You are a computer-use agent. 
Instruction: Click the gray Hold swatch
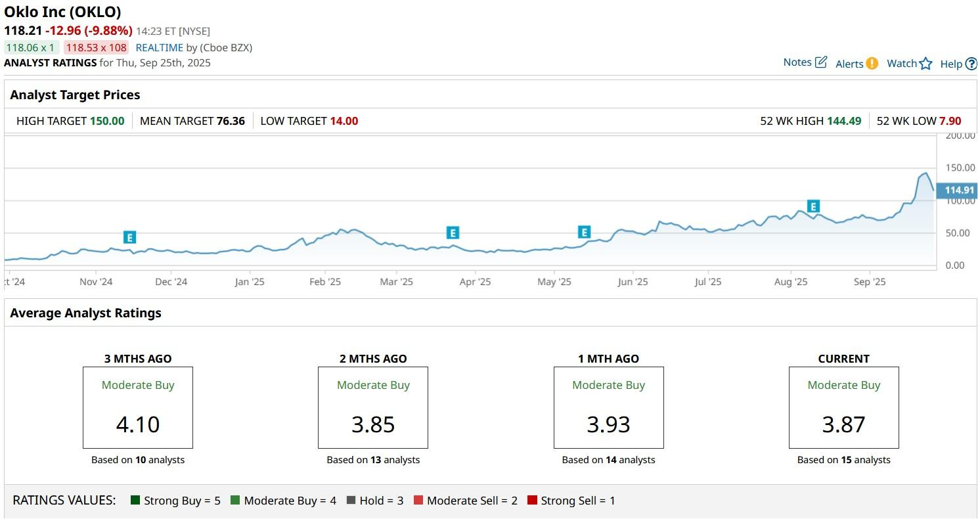(351, 501)
